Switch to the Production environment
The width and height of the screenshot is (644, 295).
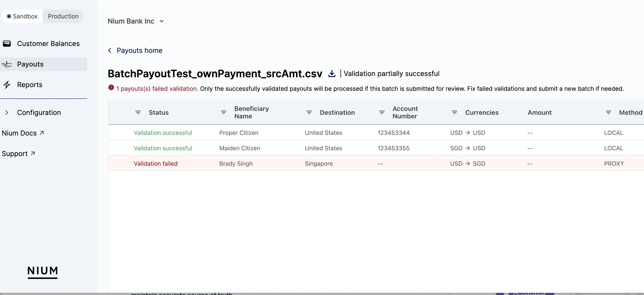click(63, 16)
